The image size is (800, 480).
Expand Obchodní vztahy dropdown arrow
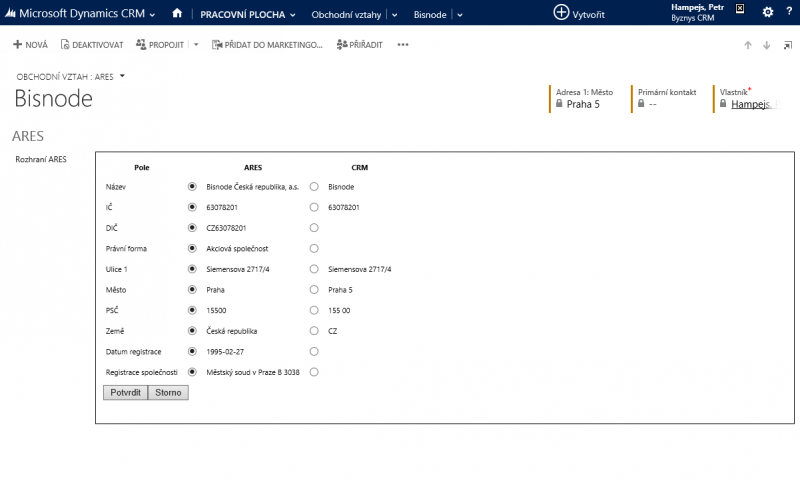tap(394, 15)
